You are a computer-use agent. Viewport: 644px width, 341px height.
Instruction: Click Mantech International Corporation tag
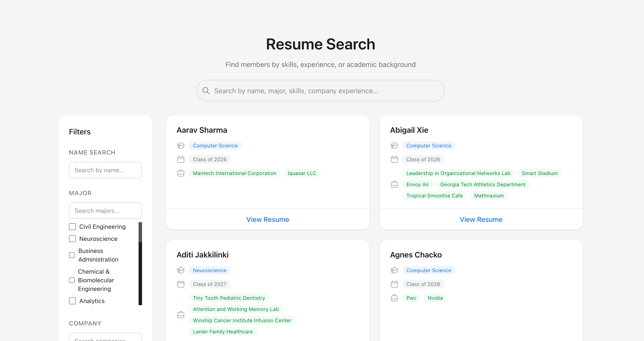click(x=234, y=173)
